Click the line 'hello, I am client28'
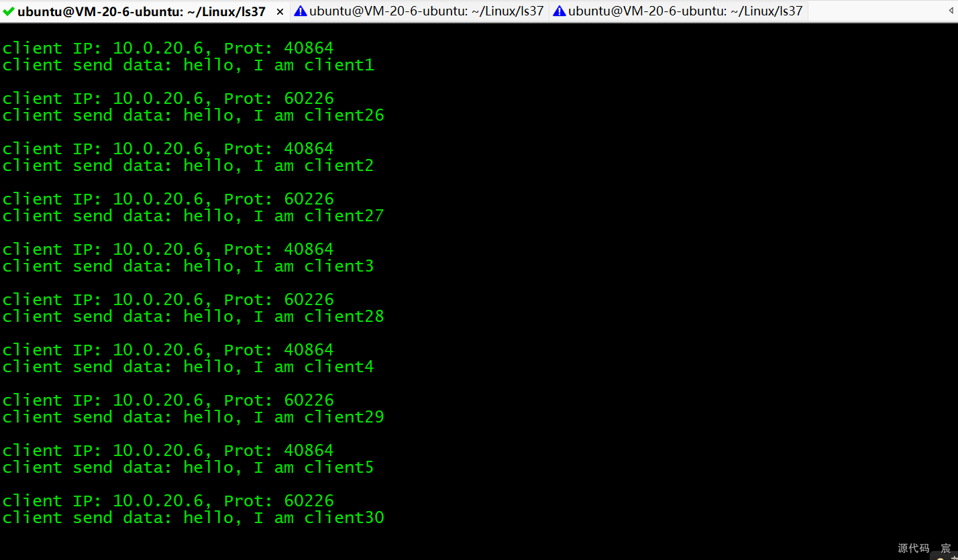 coord(193,317)
